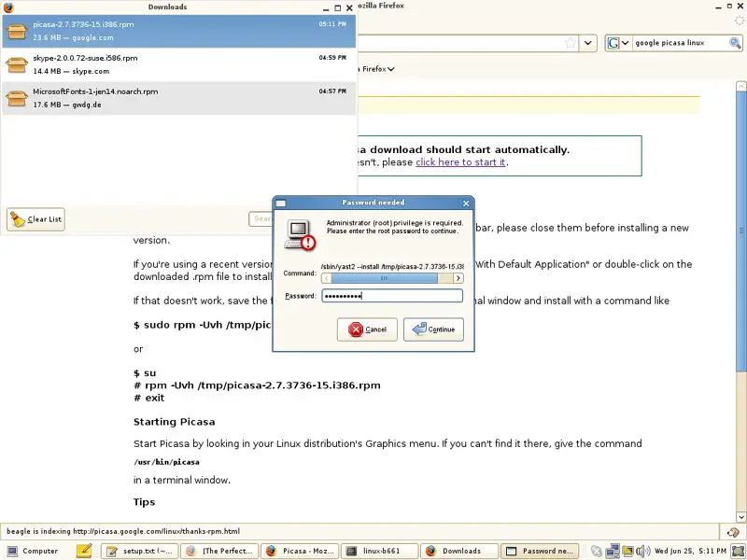The height and width of the screenshot is (560, 747).
Task: Expand the Firefox bookmarks toolbar chevron
Action: 391,69
